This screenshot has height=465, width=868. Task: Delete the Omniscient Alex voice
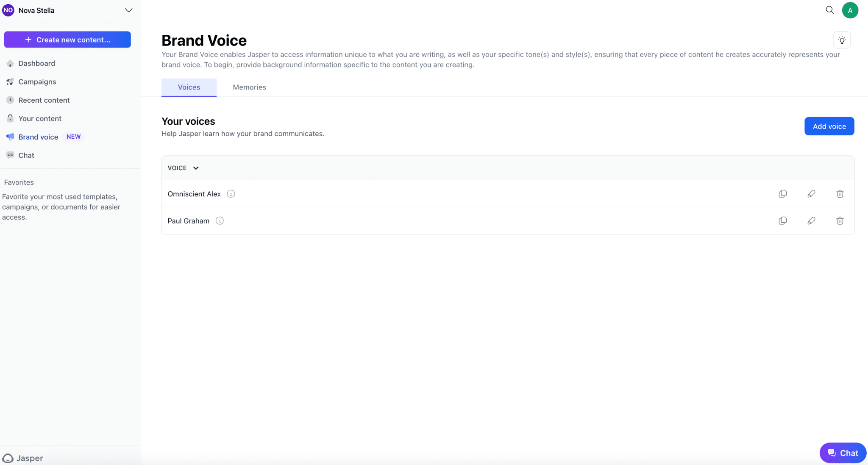point(840,194)
